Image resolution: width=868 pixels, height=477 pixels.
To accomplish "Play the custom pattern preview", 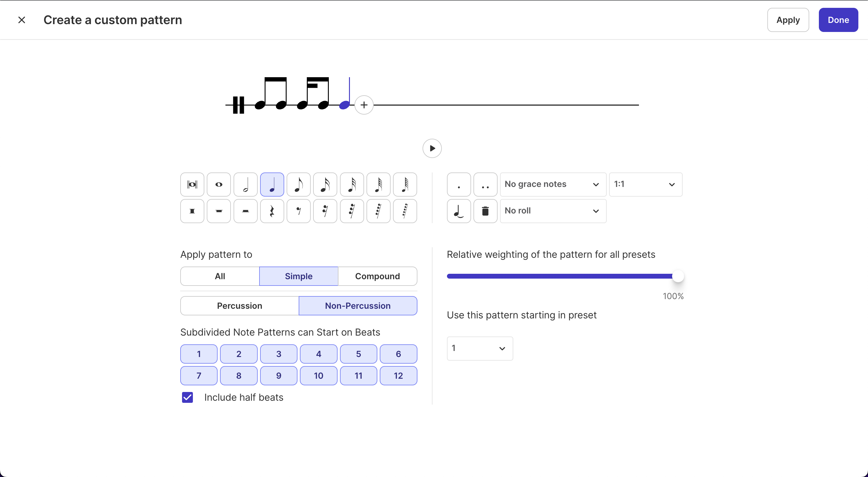I will [x=432, y=148].
